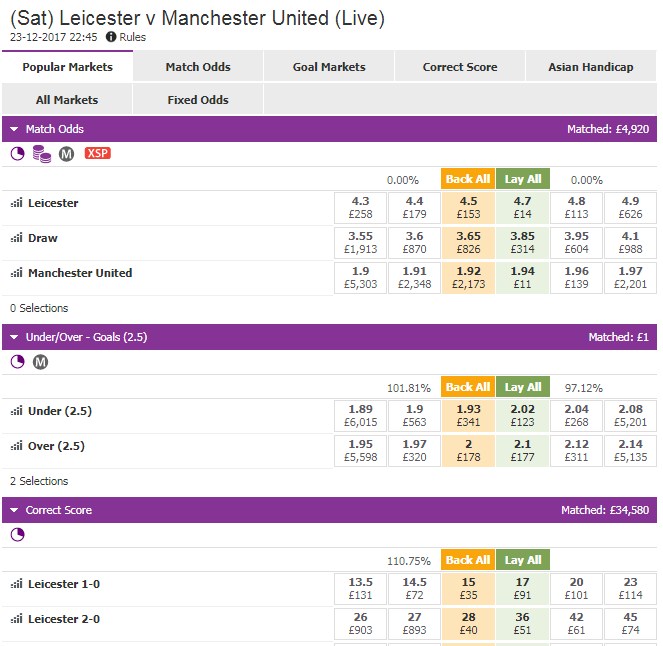This screenshot has height=646, width=663.
Task: Click the XSP badge under Match Odds
Action: point(97,153)
